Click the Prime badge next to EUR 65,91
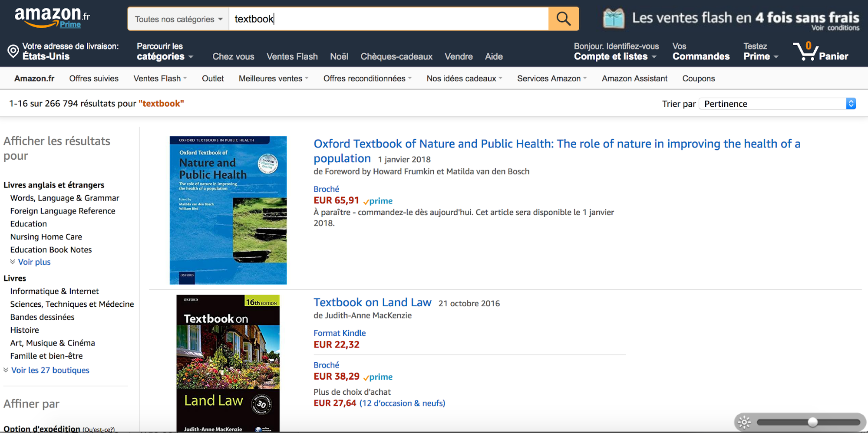 [x=377, y=201]
